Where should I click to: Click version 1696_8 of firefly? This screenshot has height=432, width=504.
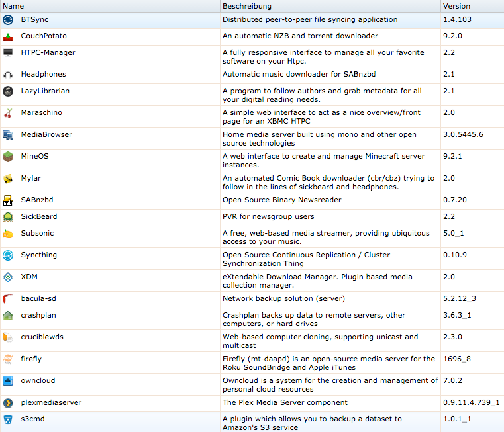pyautogui.click(x=457, y=359)
